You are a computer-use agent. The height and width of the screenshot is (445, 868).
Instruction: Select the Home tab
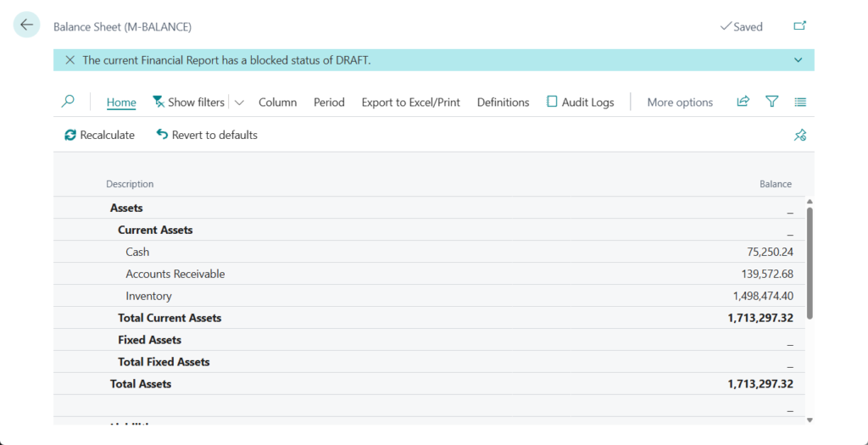121,103
